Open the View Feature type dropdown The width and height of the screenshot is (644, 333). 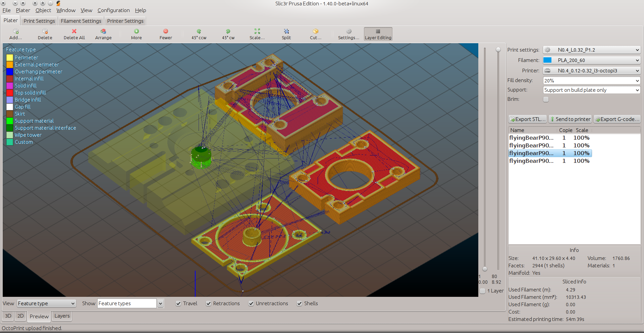[46, 304]
